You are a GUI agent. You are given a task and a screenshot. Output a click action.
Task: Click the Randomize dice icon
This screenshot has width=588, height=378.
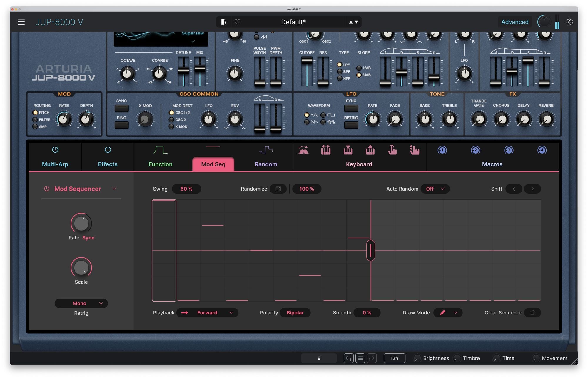[278, 189]
